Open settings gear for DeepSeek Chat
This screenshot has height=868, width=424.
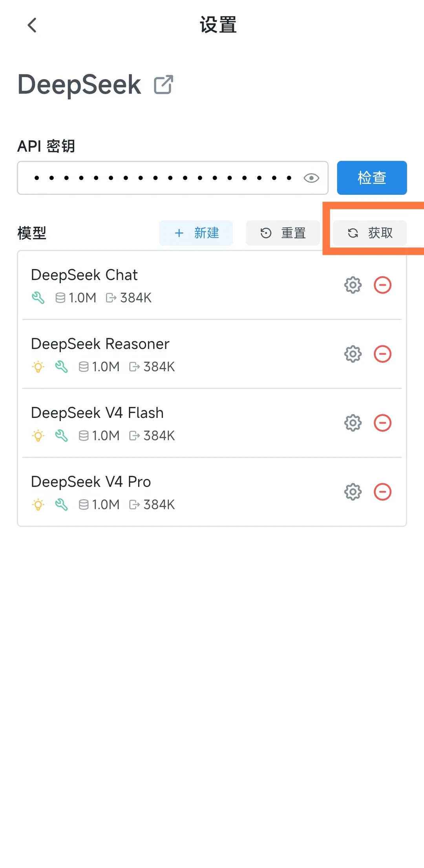pyautogui.click(x=353, y=285)
